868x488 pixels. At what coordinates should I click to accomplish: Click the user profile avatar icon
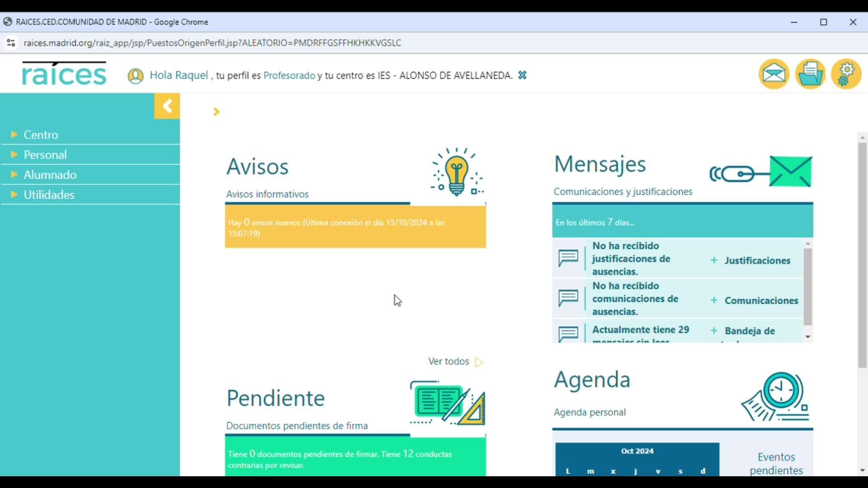[x=135, y=76]
